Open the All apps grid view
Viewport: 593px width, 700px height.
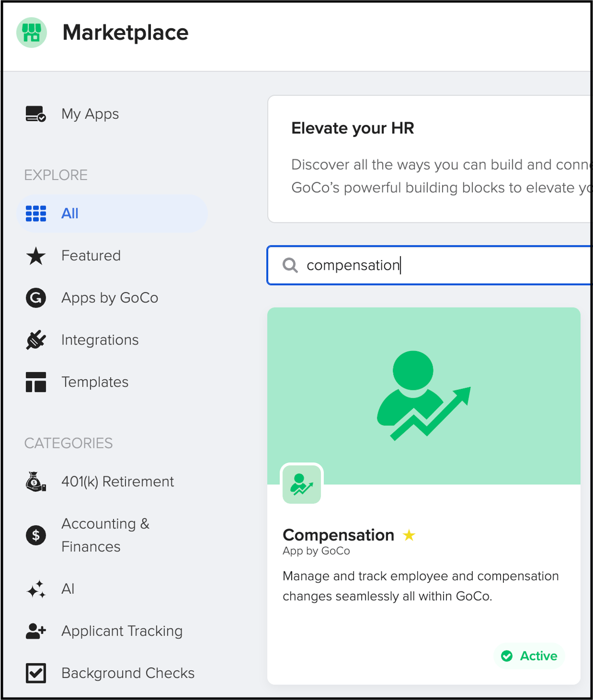click(112, 213)
